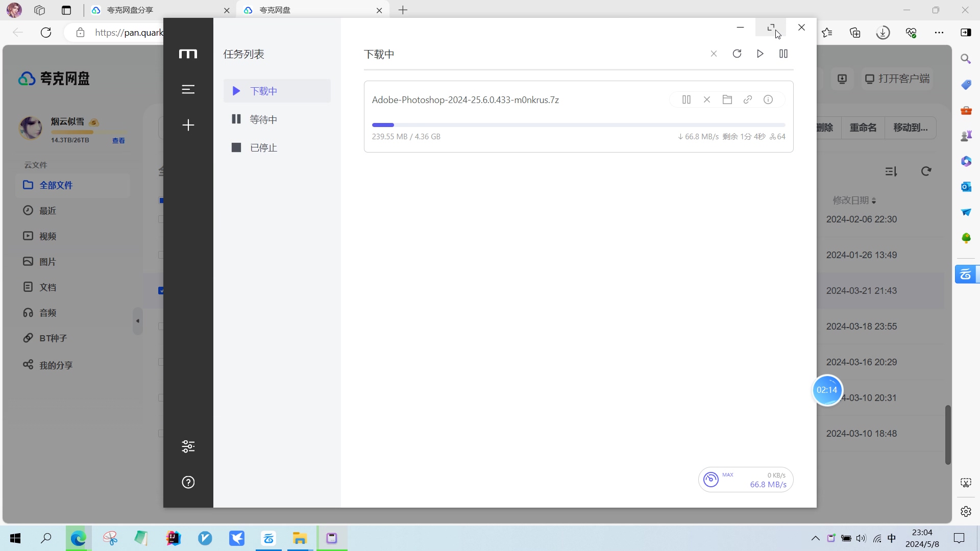Show hidden system tray icons

pyautogui.click(x=815, y=538)
